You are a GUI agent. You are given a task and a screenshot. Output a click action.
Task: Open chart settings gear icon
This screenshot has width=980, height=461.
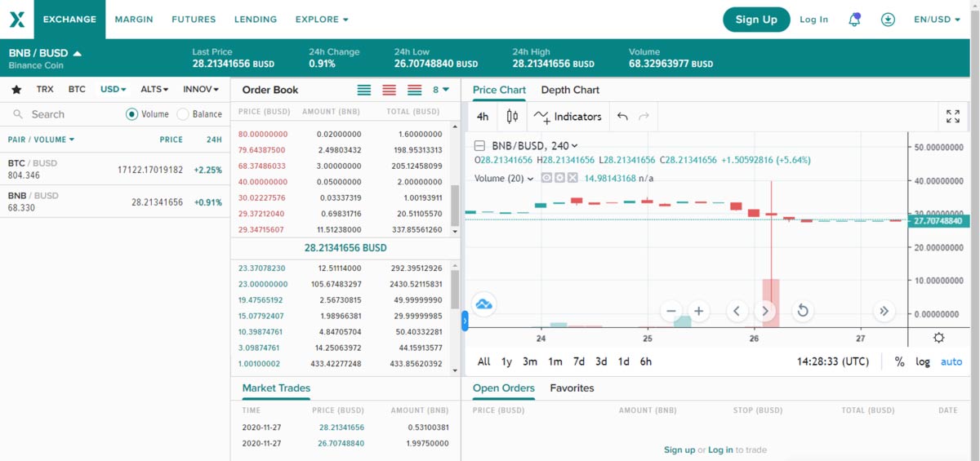[x=938, y=338]
